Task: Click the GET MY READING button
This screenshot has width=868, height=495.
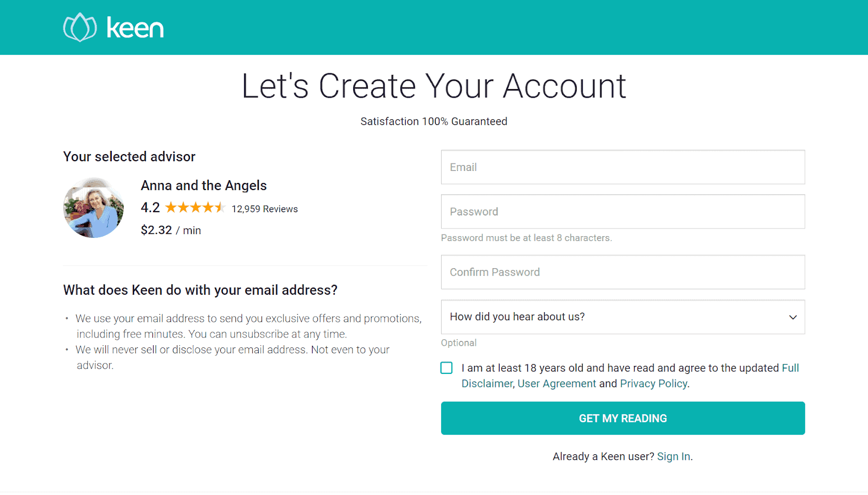Action: (623, 418)
